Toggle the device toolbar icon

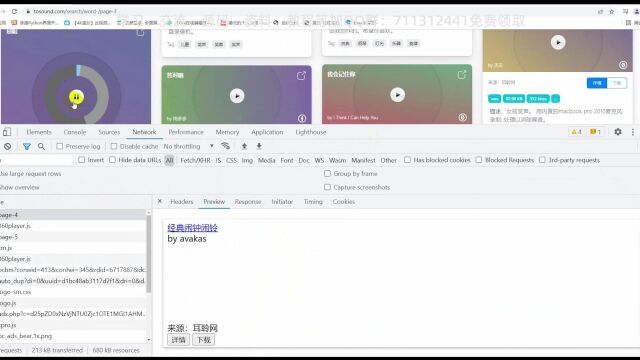pos(7,132)
